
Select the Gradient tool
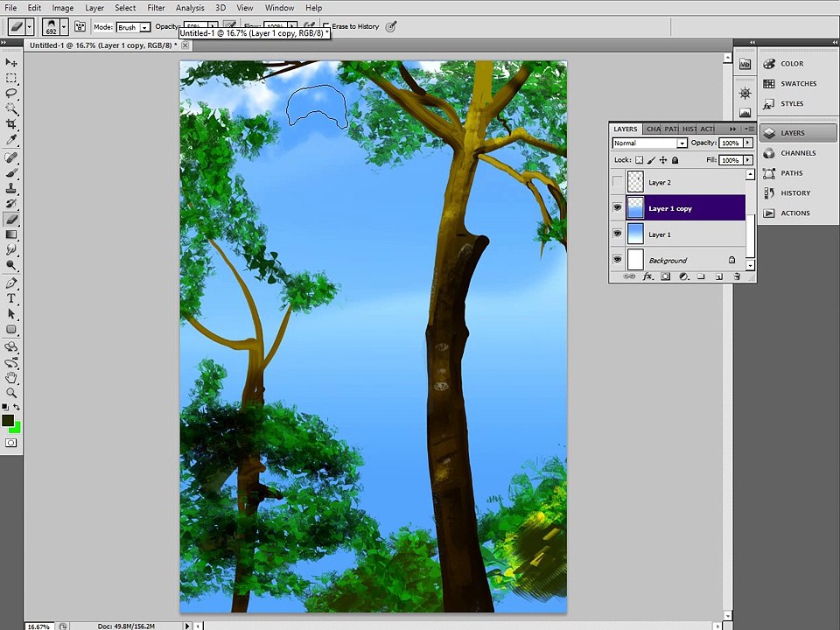pos(11,234)
